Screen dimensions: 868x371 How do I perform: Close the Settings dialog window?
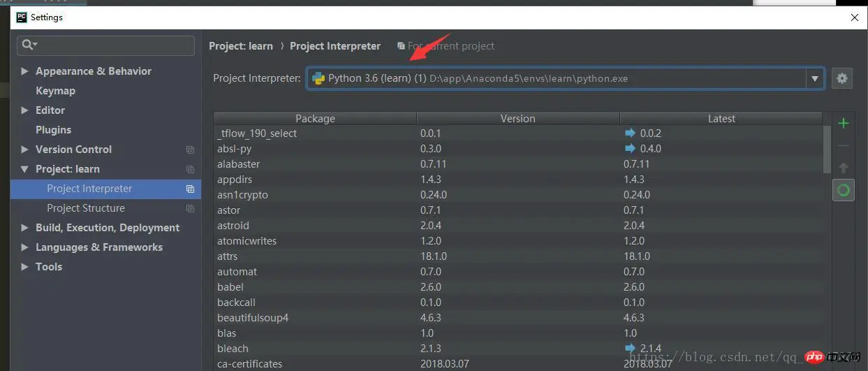(x=854, y=17)
